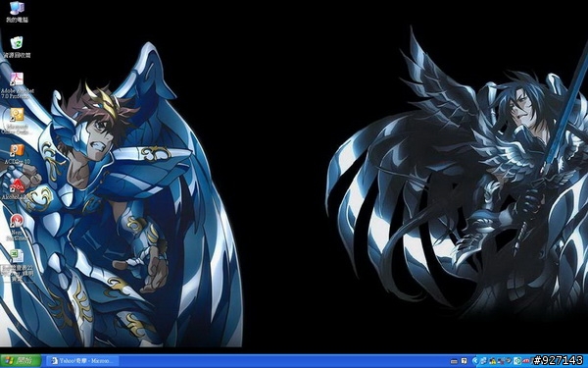Click the language bar keyboard icon
This screenshot has height=368, width=588.
454,361
